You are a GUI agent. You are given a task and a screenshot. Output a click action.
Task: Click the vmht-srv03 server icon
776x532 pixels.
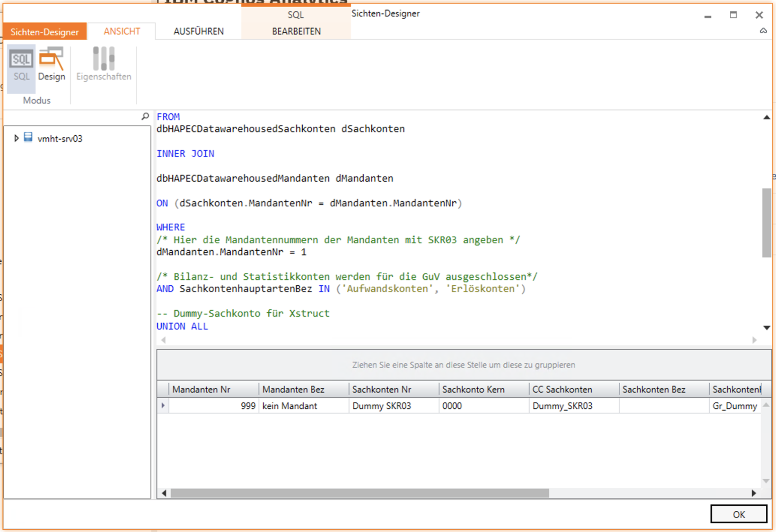28,138
